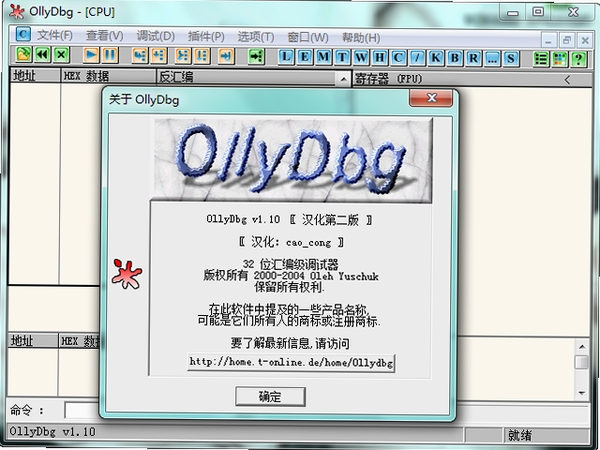600x450 pixels.
Task: Open References window with R button
Action: 473,58
